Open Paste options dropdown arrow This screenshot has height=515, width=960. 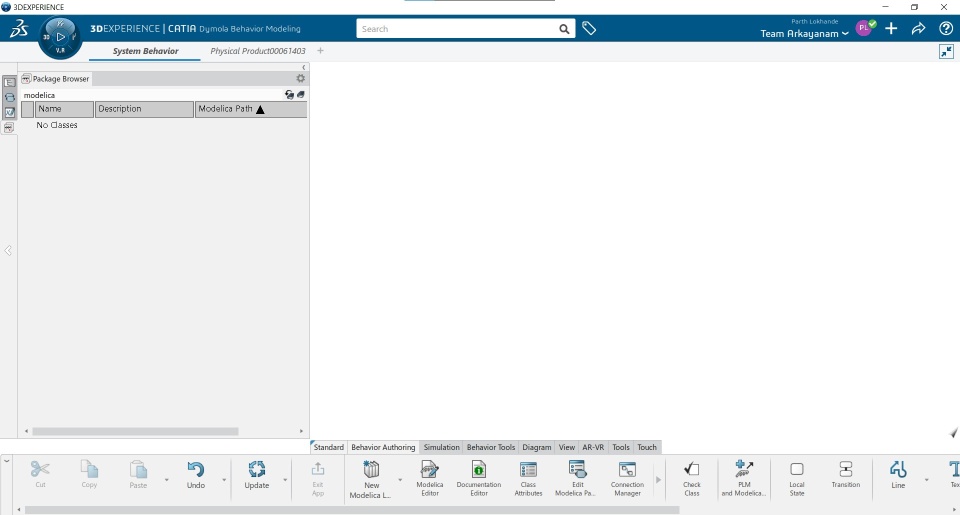click(x=166, y=479)
